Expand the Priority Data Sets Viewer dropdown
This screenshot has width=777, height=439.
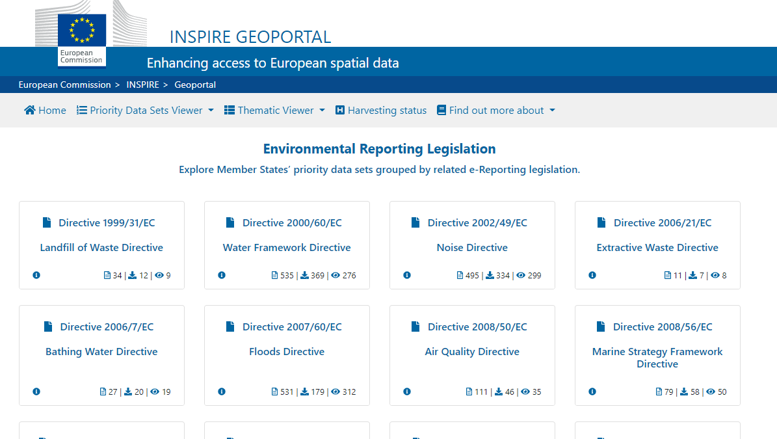point(145,110)
